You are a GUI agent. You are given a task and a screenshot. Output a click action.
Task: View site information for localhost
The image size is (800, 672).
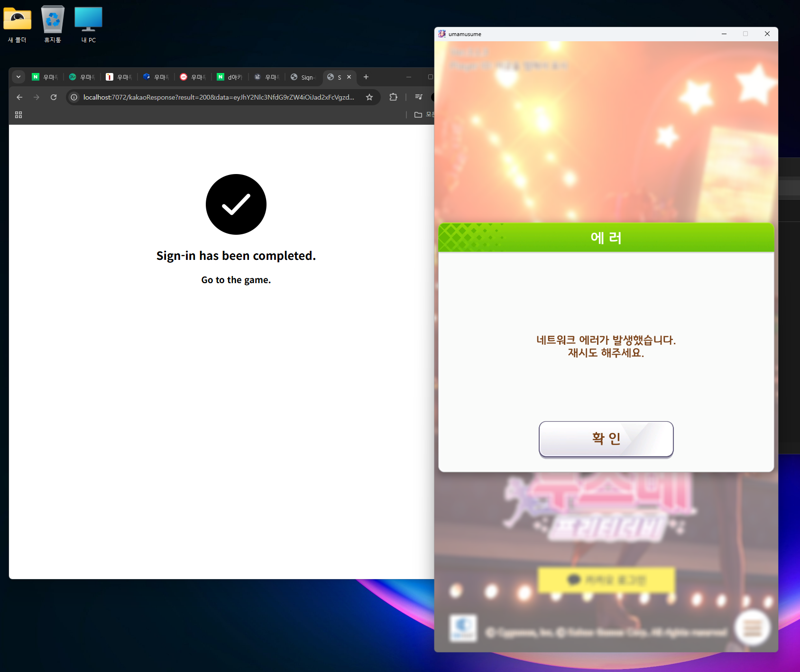74,97
